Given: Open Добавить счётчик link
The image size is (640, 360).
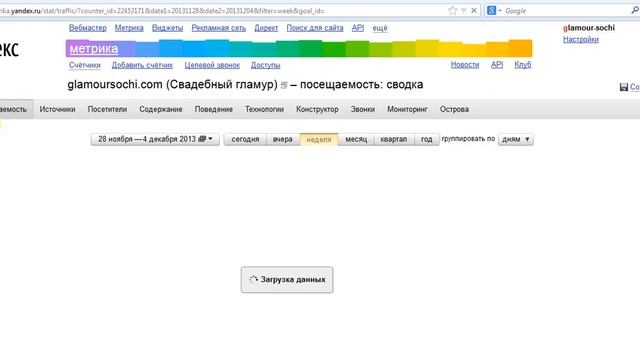Looking at the screenshot, I should (142, 65).
